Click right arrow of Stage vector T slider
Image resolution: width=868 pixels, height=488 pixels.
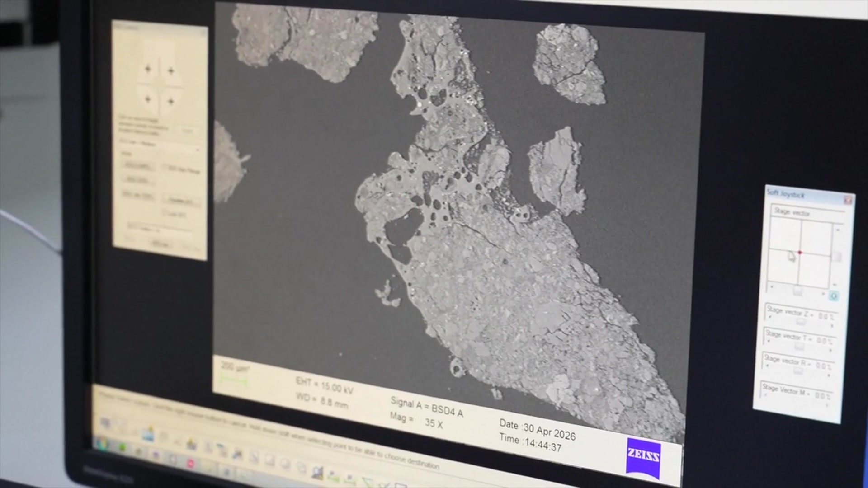point(830,350)
